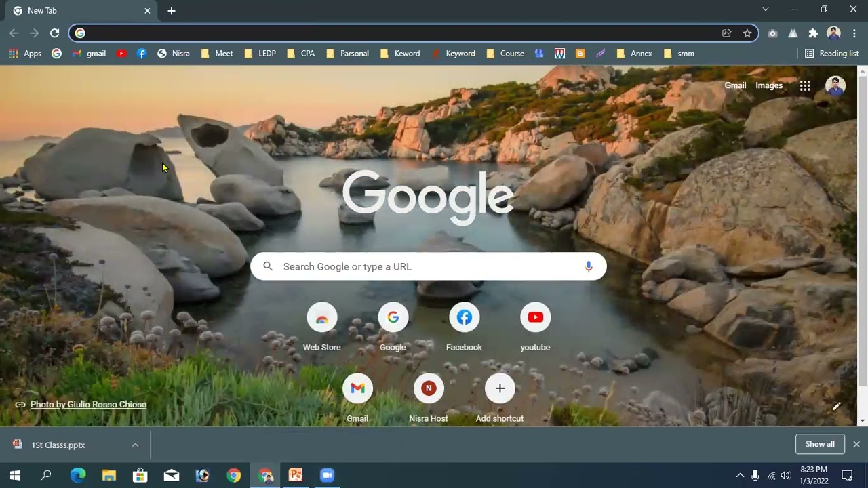
Task: Customize this page with the pencil icon
Action: pos(836,407)
